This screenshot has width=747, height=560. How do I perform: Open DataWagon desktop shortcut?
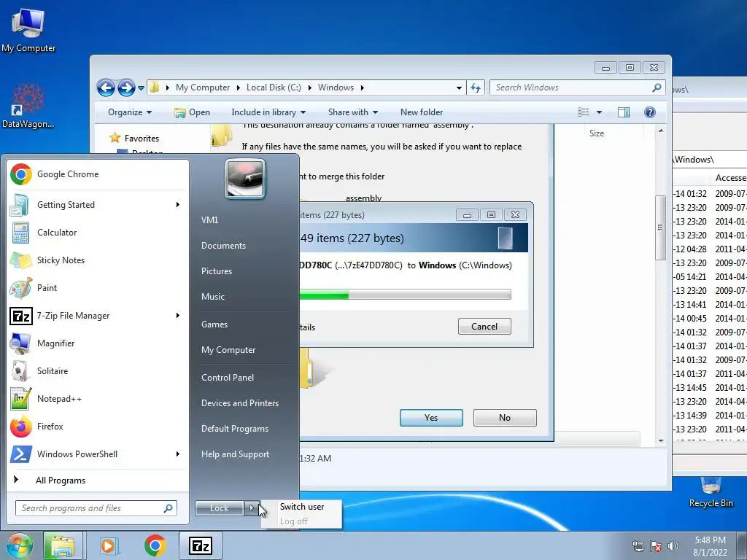pos(28,106)
